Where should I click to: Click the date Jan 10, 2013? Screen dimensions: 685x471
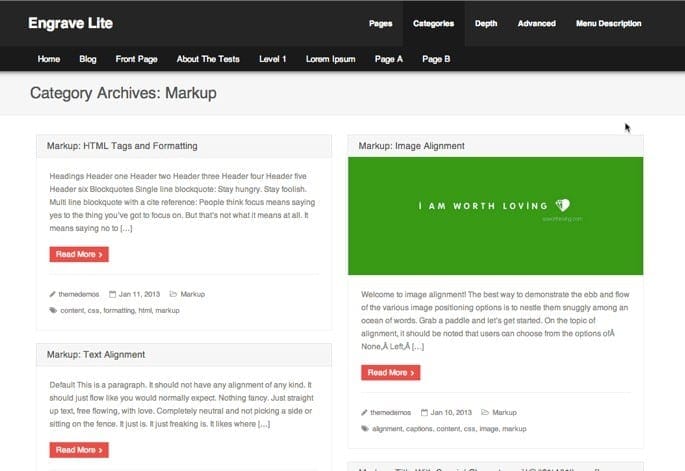coord(451,412)
